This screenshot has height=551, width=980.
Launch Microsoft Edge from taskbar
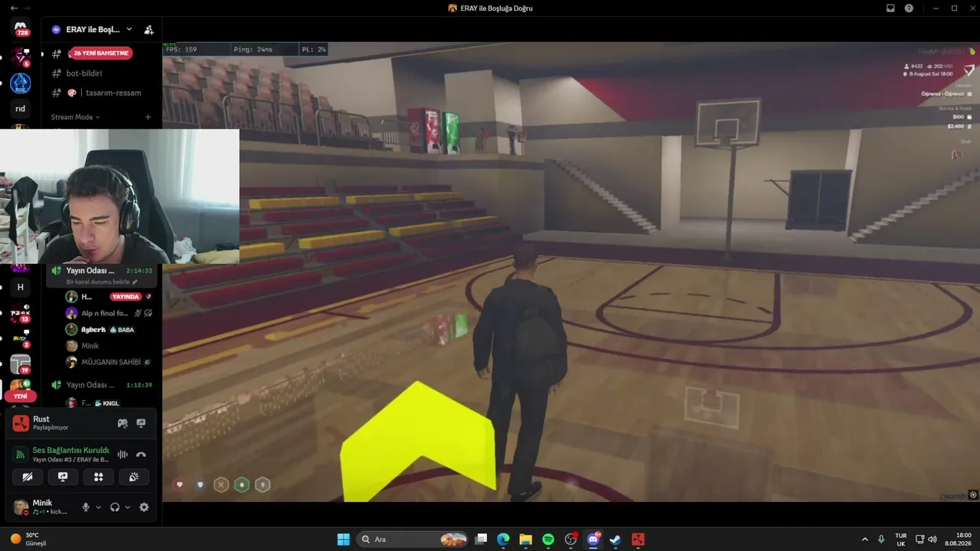coord(503,540)
